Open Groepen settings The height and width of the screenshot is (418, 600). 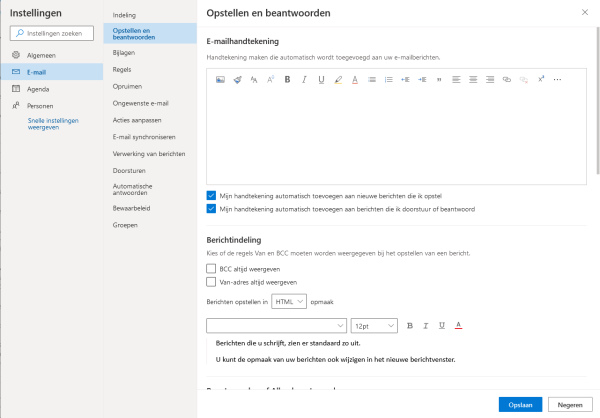tap(150, 225)
